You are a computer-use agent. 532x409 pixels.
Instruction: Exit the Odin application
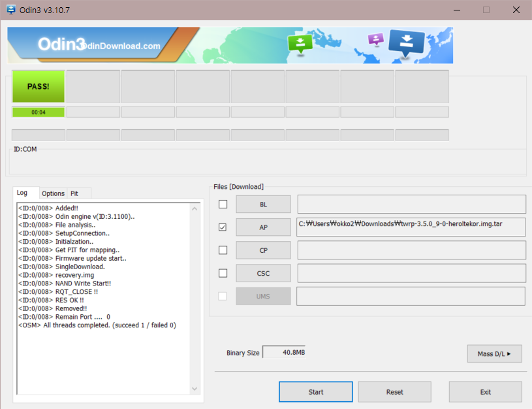click(486, 391)
